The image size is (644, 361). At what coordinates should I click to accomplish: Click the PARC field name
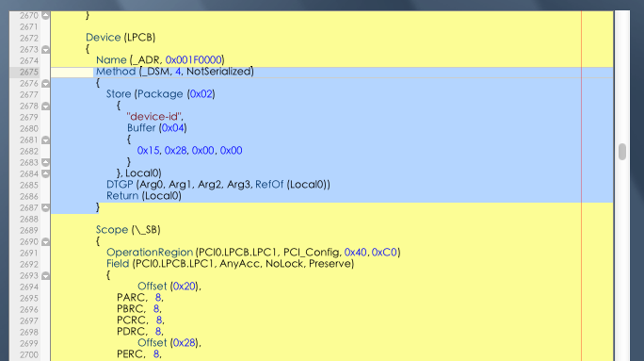[x=131, y=298]
